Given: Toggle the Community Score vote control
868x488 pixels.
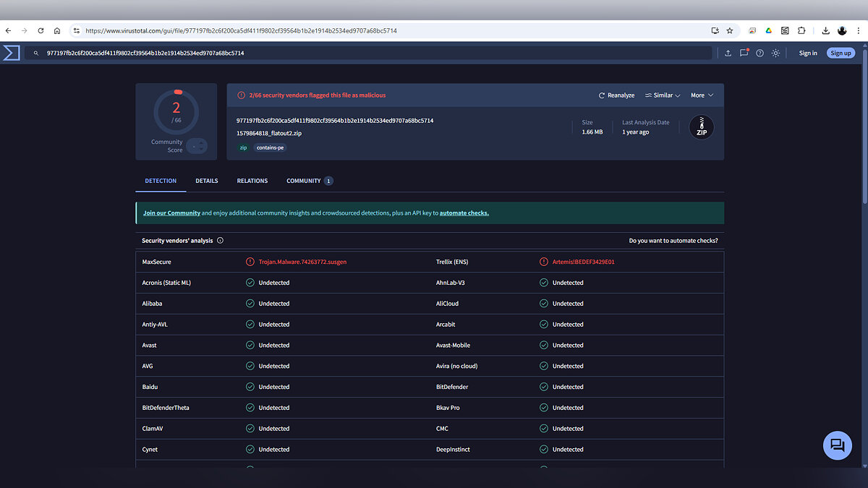Looking at the screenshot, I should [x=197, y=146].
